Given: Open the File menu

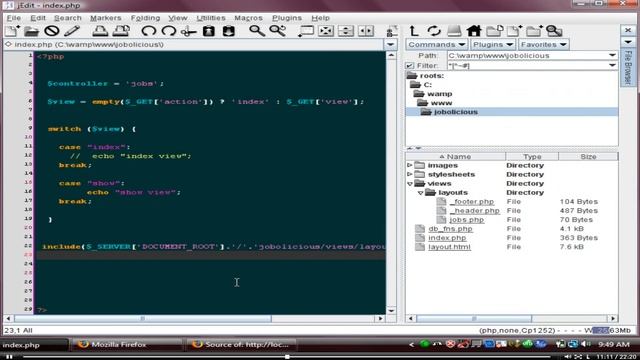Looking at the screenshot, I should click(13, 18).
